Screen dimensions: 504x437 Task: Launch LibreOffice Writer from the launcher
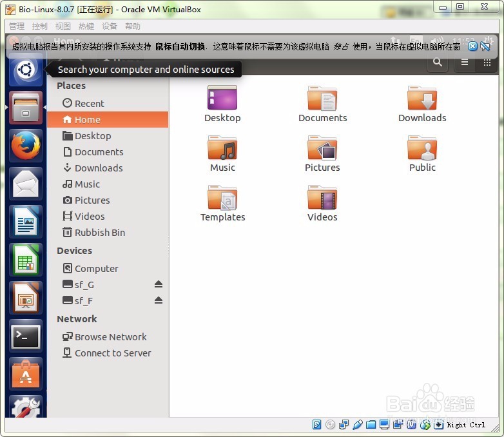click(x=26, y=222)
